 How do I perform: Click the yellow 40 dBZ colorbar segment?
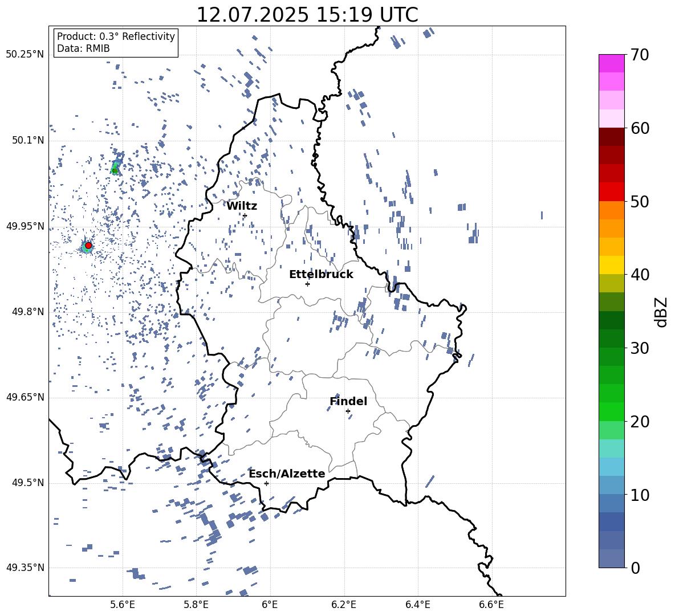click(x=612, y=266)
